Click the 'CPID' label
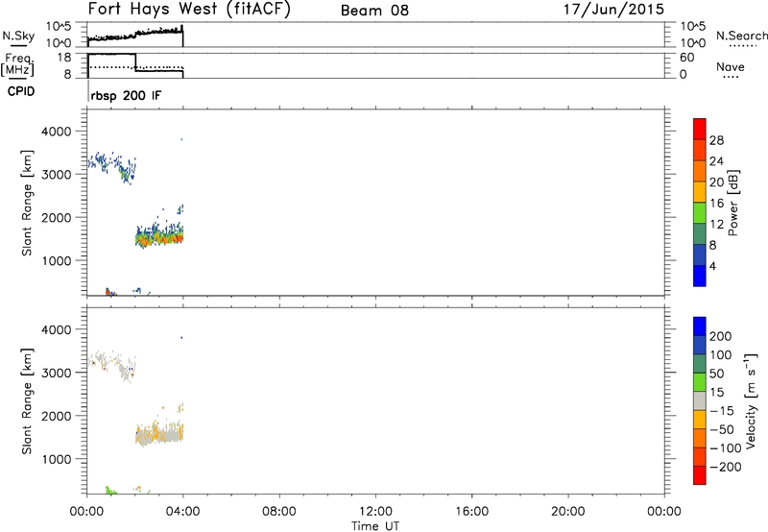The width and height of the screenshot is (768, 532). (20, 91)
